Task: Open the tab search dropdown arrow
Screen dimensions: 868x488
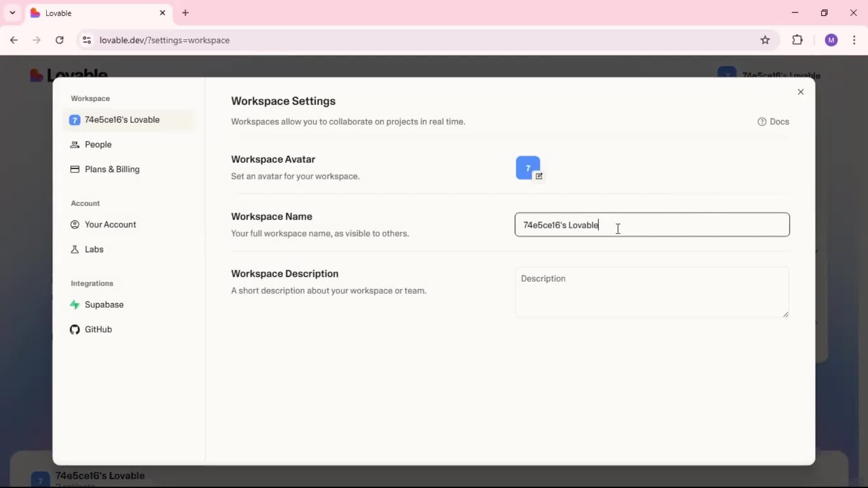Action: click(x=13, y=13)
